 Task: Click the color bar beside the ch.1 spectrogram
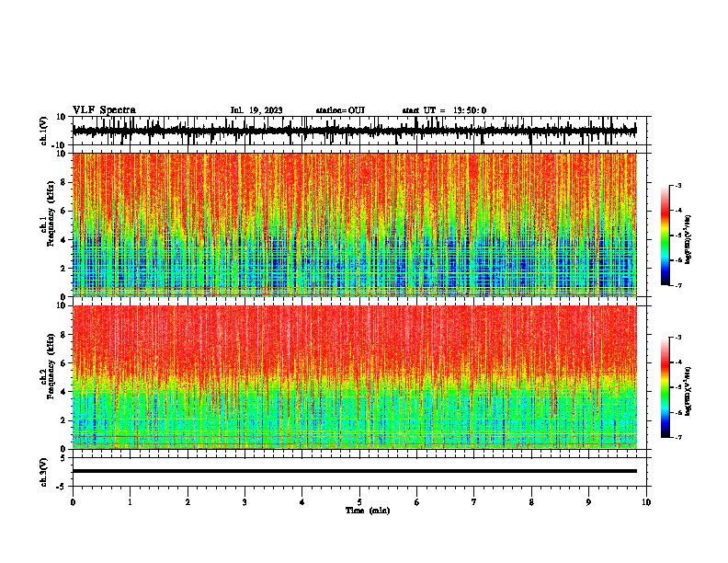665,236
